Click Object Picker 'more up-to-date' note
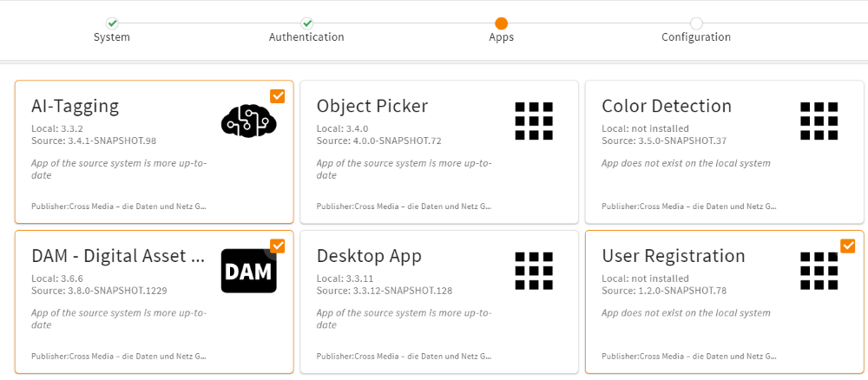This screenshot has height=380, width=868. point(404,169)
